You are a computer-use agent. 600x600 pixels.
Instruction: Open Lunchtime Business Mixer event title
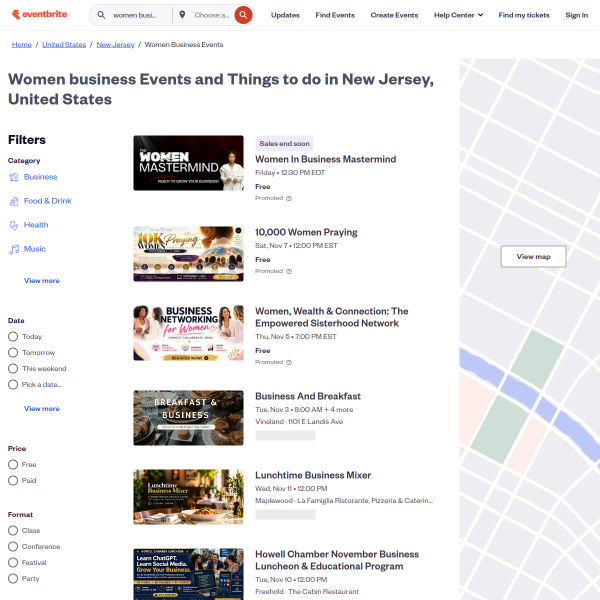pos(313,475)
